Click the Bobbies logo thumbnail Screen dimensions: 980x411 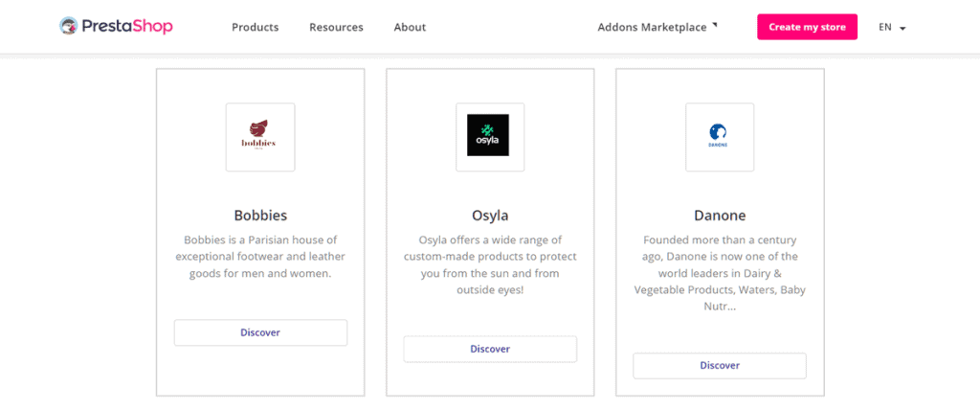(x=260, y=137)
